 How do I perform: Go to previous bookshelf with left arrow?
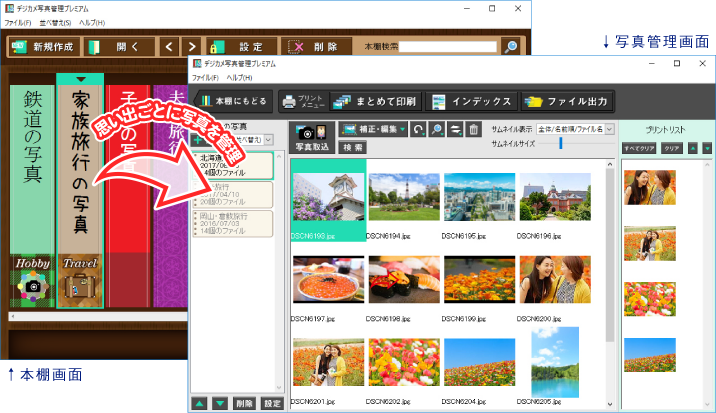[x=169, y=47]
